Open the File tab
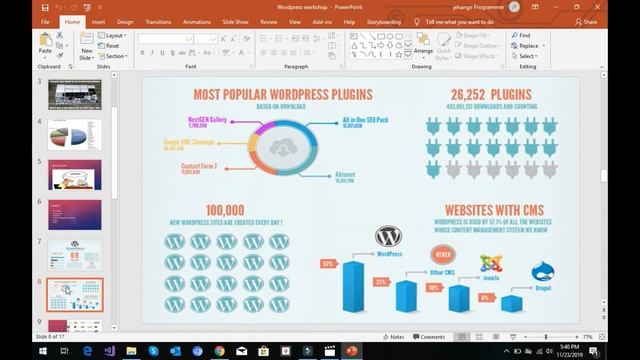This screenshot has height=360, width=640. tap(45, 22)
